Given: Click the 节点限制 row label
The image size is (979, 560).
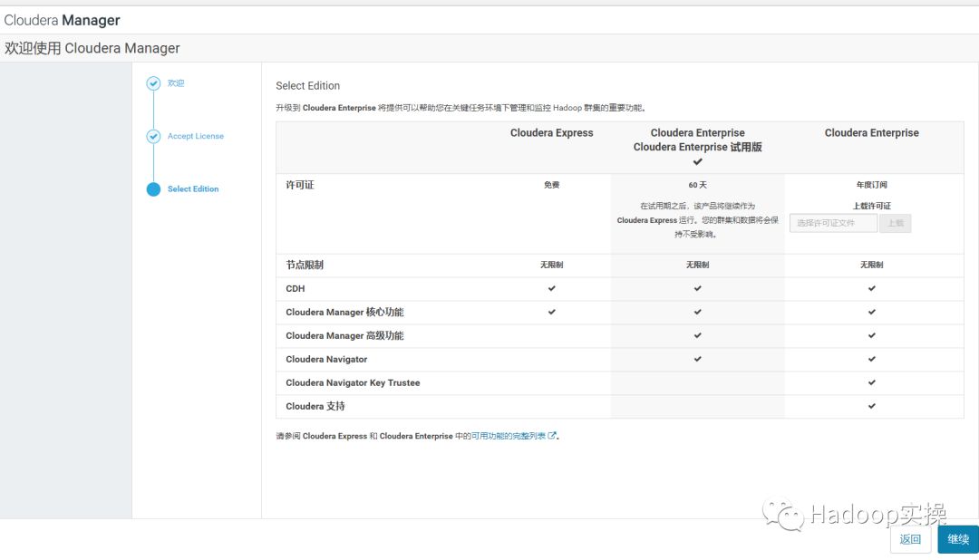Looking at the screenshot, I should [305, 265].
